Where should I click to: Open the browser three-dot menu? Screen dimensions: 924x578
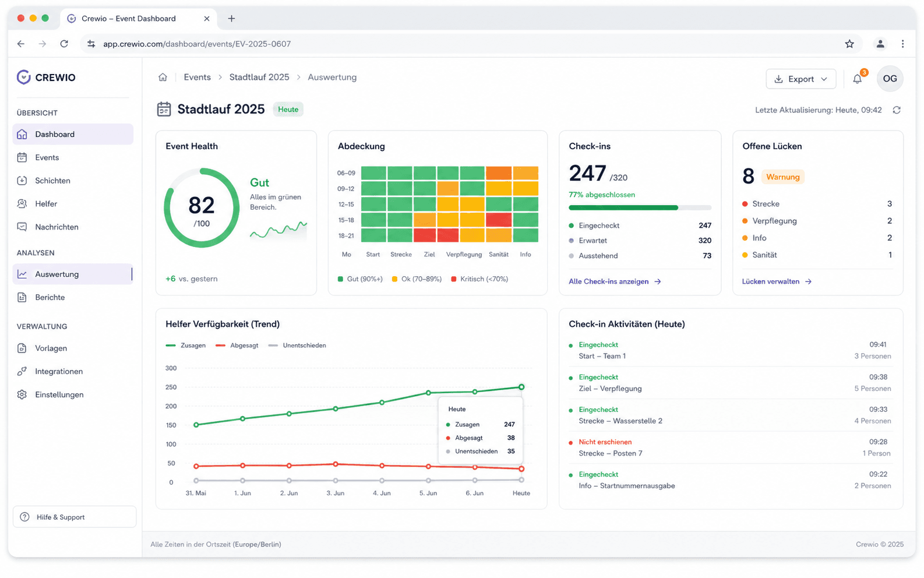[902, 44]
